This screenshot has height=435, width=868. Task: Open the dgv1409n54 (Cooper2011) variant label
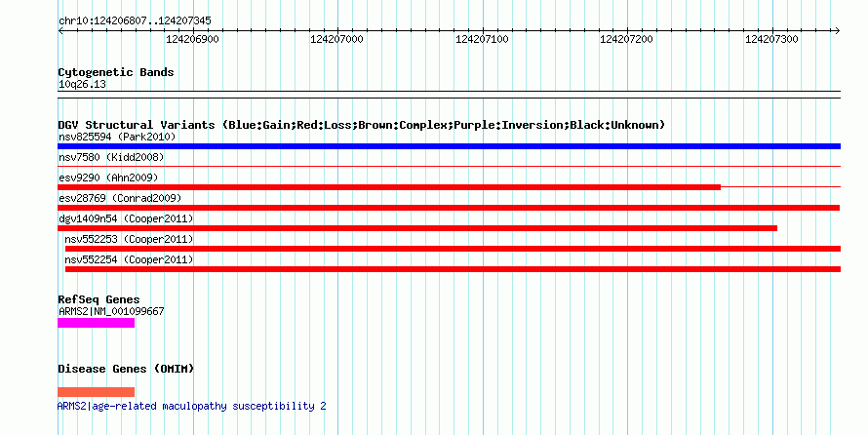click(x=126, y=218)
